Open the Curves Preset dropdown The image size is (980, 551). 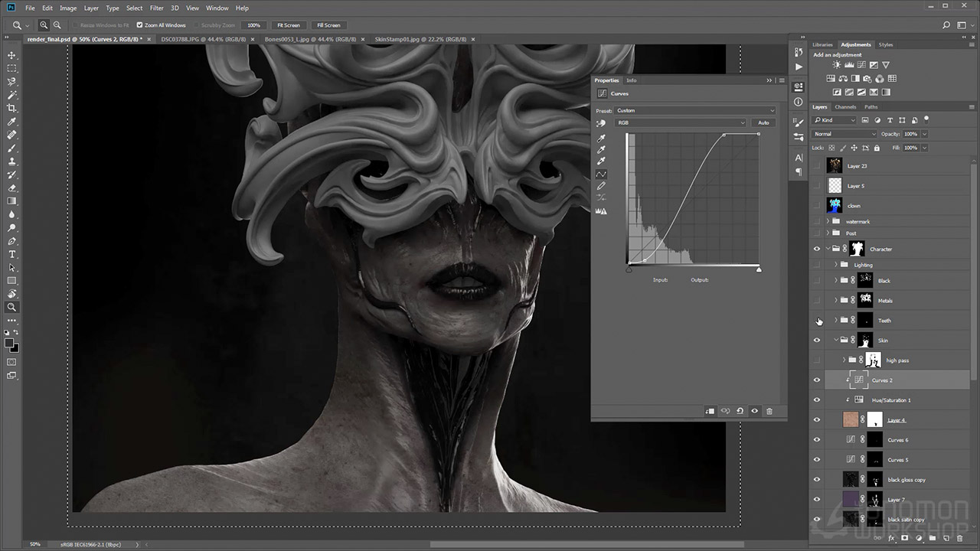[695, 111]
